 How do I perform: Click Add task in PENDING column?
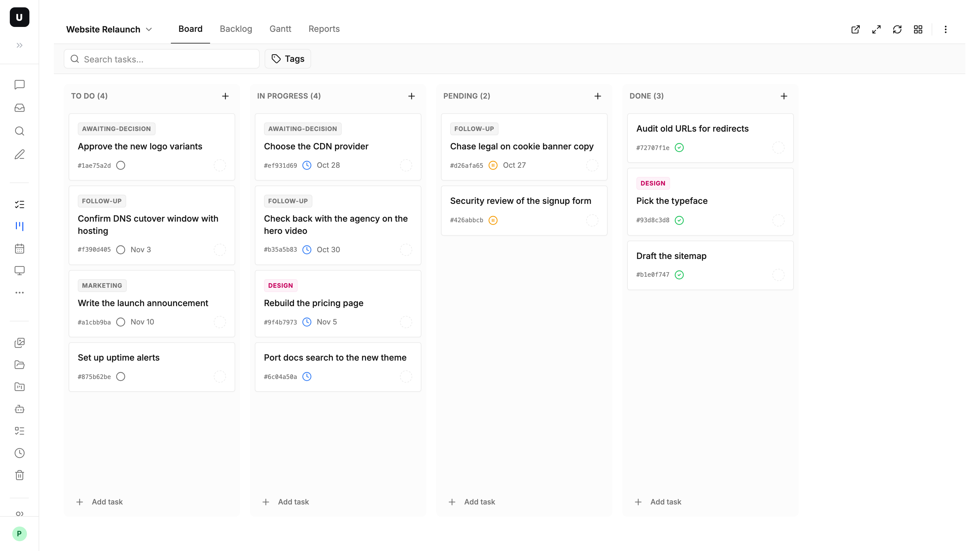(472, 502)
